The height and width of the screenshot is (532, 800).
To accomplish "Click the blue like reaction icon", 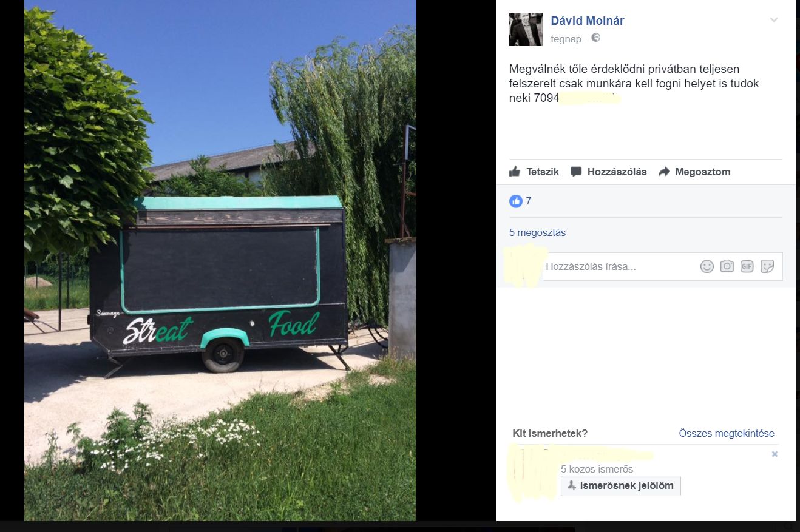I will 516,201.
